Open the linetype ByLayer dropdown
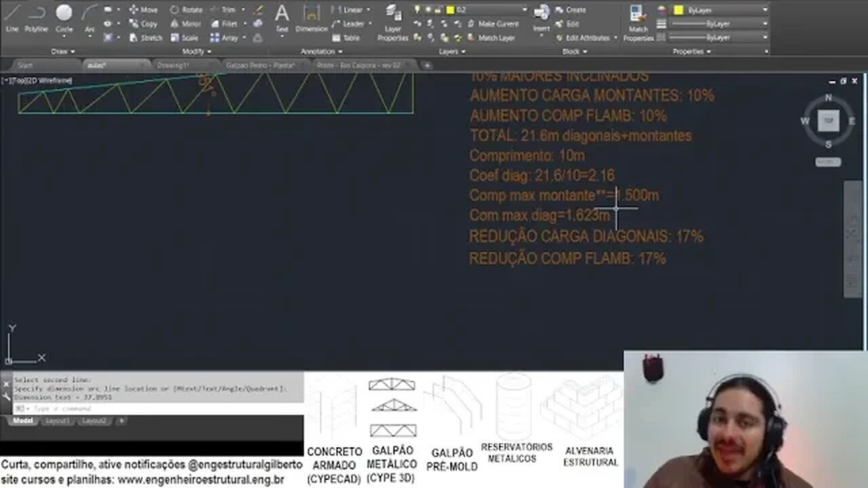 click(765, 37)
